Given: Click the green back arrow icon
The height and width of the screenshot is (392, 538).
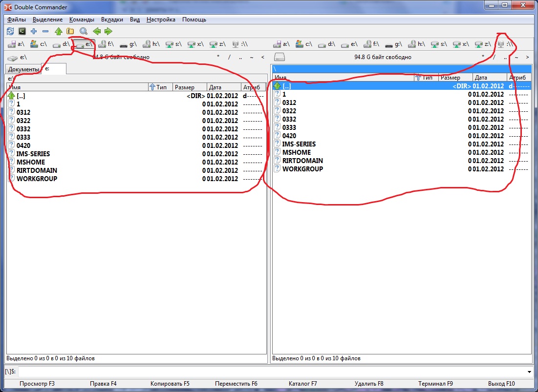Looking at the screenshot, I should point(97,31).
